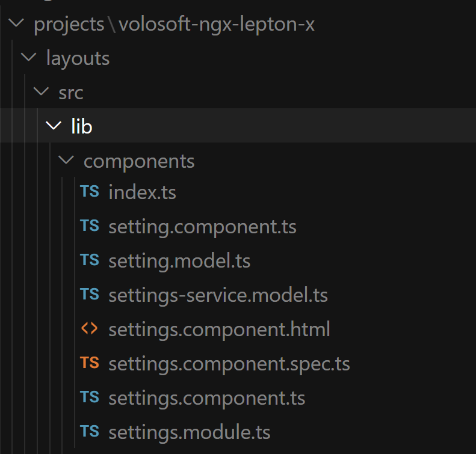The height and width of the screenshot is (454, 476).
Task: Click the HTML brackets icon beside settings.component.html
Action: point(90,330)
